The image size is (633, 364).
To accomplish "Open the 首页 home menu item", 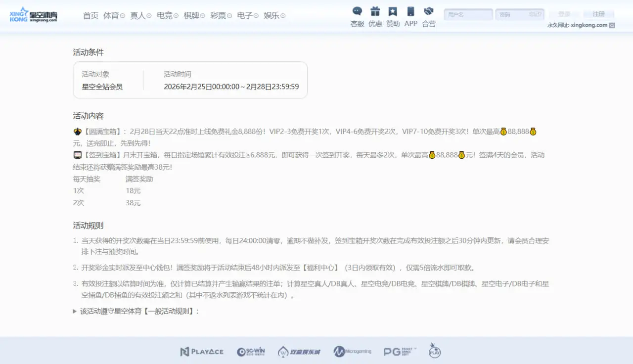I will click(x=90, y=15).
